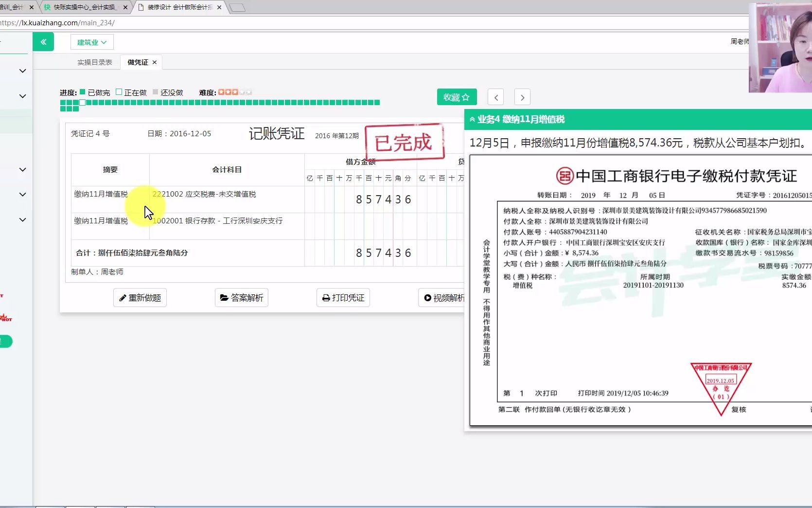Viewport: 812px width, 508px height.
Task: Click the 摘要 column header
Action: tap(110, 170)
